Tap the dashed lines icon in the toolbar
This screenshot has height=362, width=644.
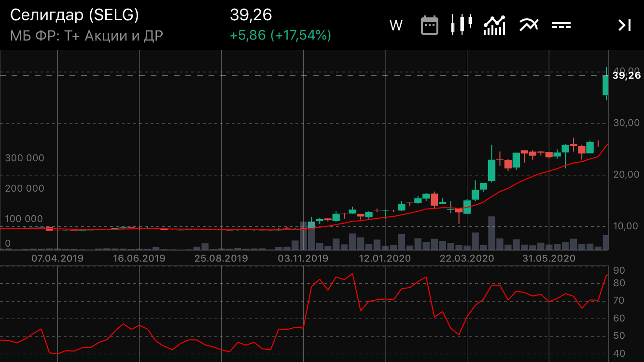(x=561, y=25)
